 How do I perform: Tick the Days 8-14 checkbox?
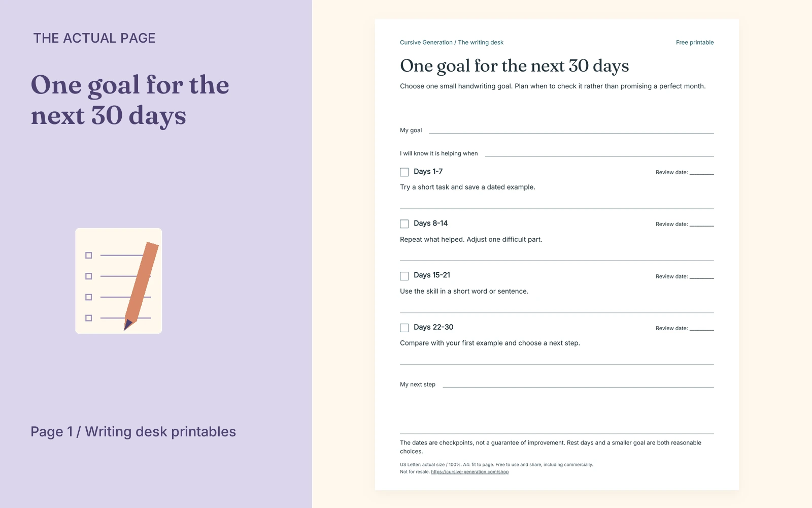(404, 224)
